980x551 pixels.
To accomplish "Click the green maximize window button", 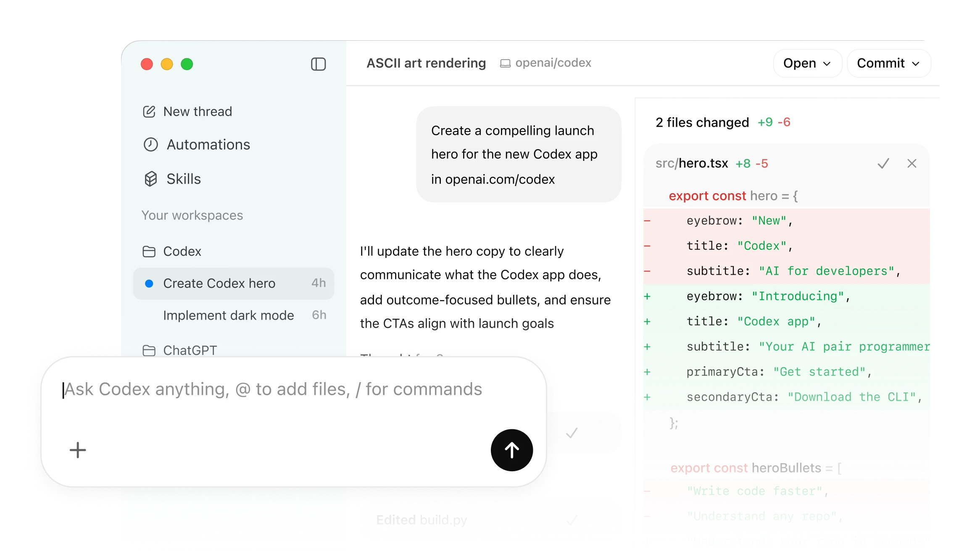I will tap(187, 64).
